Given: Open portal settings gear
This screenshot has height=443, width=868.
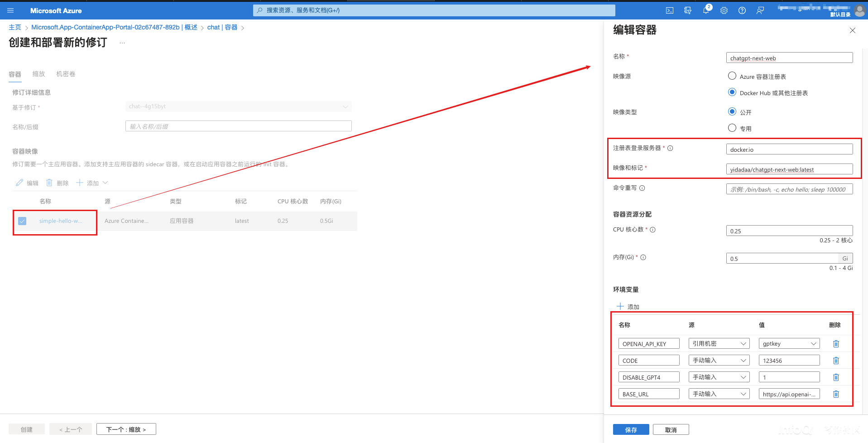Looking at the screenshot, I should 724,10.
